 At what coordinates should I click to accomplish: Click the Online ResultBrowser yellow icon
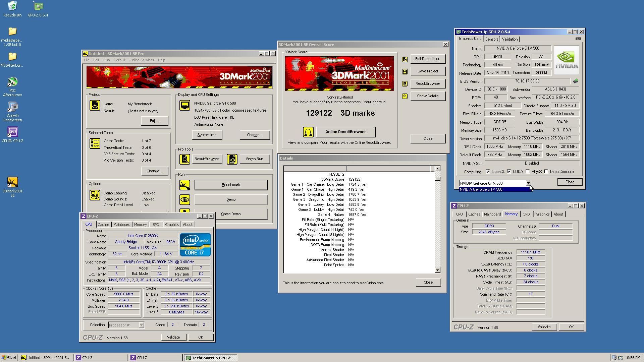click(x=308, y=132)
